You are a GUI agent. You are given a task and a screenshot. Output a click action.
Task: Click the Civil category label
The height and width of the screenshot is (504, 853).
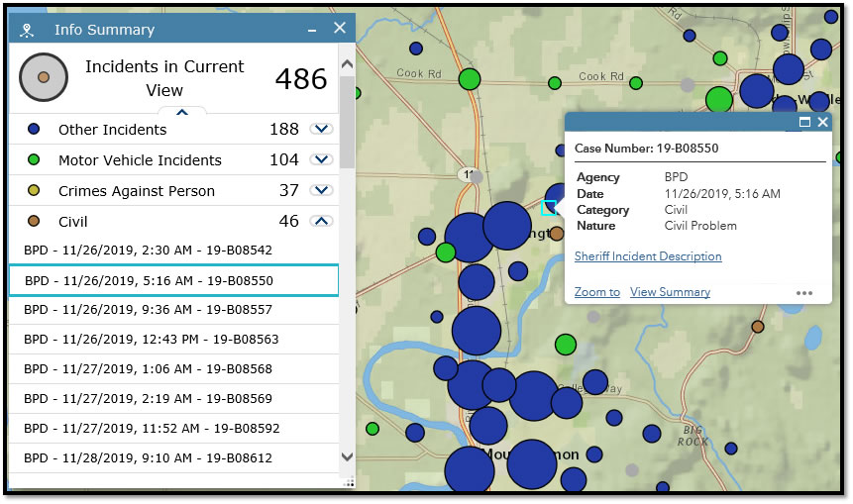(x=73, y=222)
